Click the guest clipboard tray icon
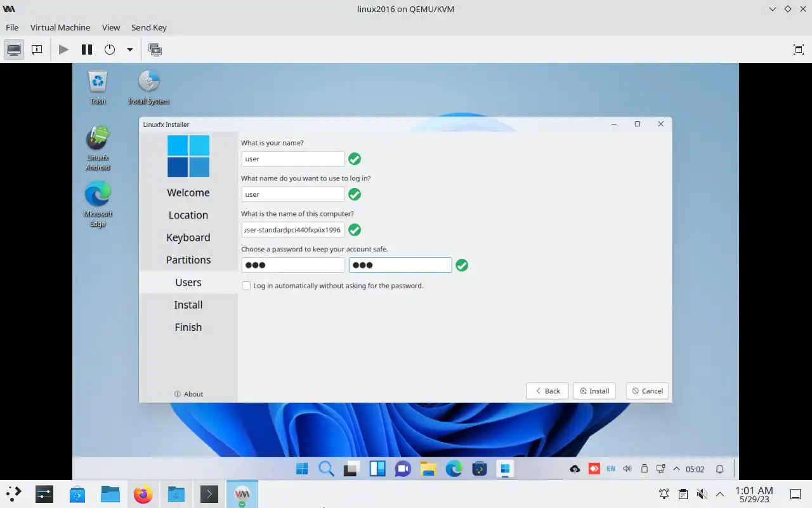Image resolution: width=812 pixels, height=508 pixels. 644,469
